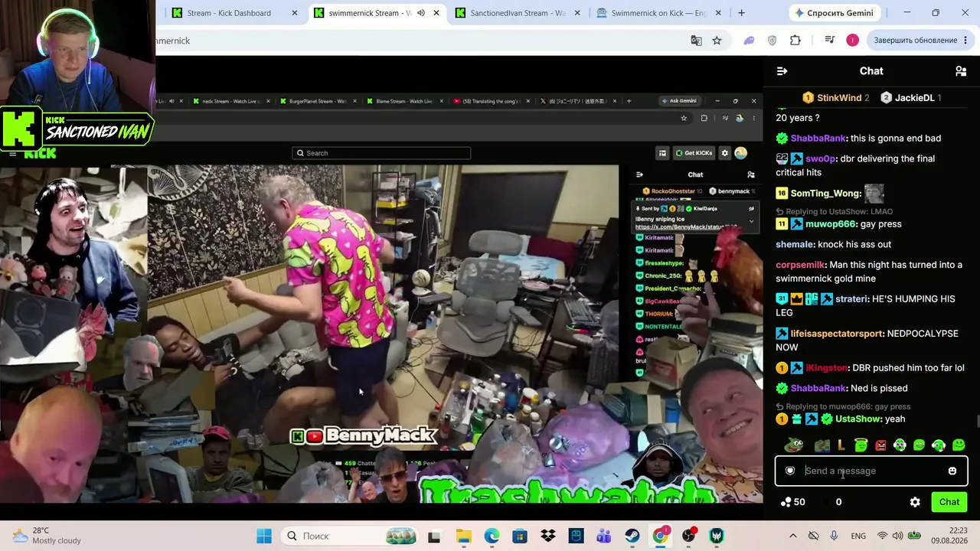This screenshot has width=980, height=551.
Task: Open Chrome menu three-dot button
Action: point(967,41)
